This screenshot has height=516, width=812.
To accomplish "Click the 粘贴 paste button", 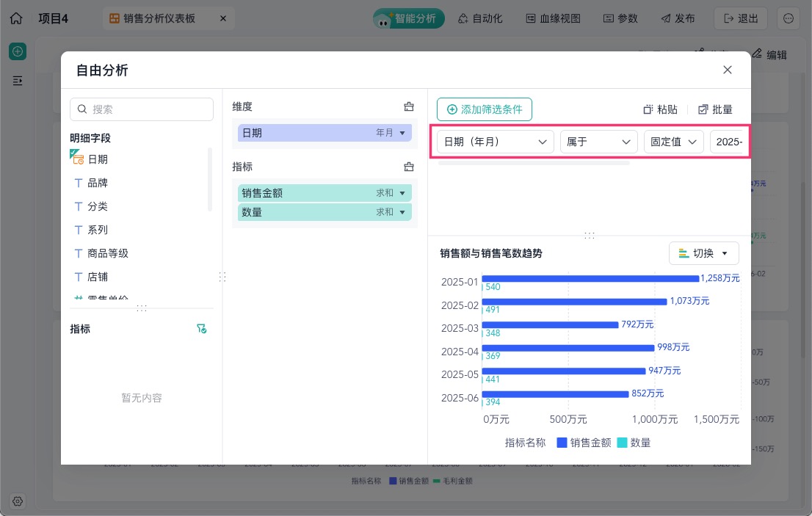I will pos(660,109).
